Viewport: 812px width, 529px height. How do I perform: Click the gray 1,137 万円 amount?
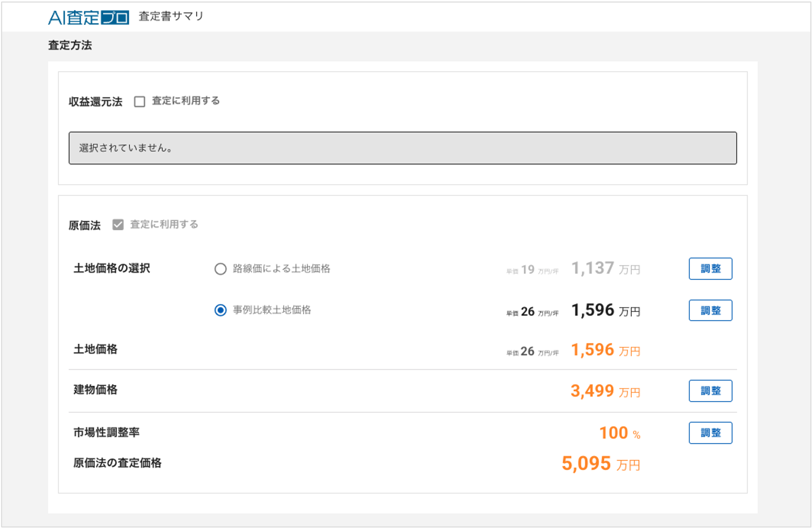pos(605,268)
